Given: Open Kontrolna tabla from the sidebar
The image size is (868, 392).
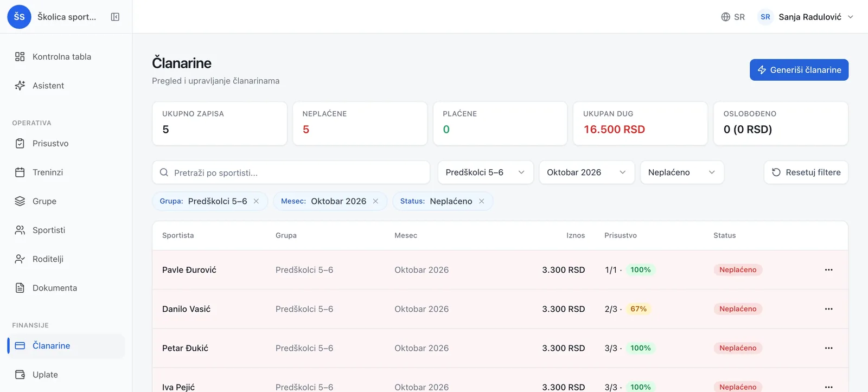Looking at the screenshot, I should click(66, 57).
